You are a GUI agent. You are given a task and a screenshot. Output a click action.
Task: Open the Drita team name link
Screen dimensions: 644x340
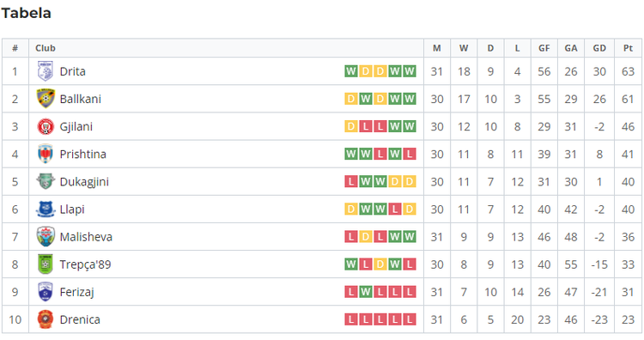[x=73, y=71]
